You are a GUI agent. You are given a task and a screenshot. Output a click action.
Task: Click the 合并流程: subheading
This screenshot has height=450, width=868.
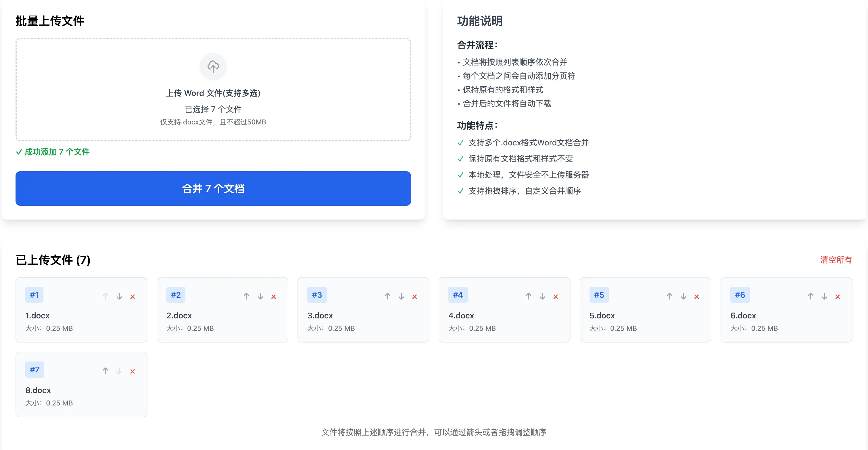pos(477,45)
